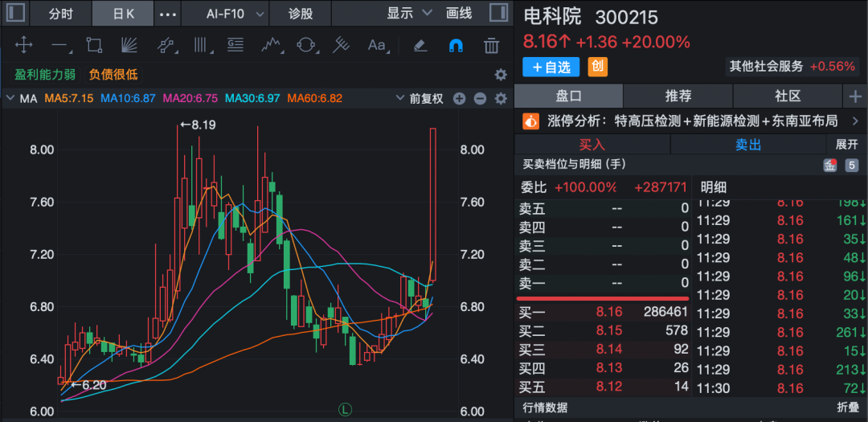Delete all drawings with trash icon
Image resolution: width=868 pixels, height=422 pixels.
(x=491, y=46)
